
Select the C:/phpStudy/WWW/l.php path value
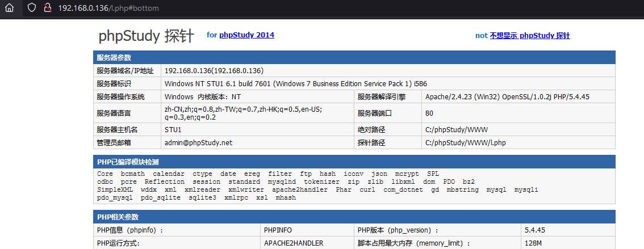[465, 142]
